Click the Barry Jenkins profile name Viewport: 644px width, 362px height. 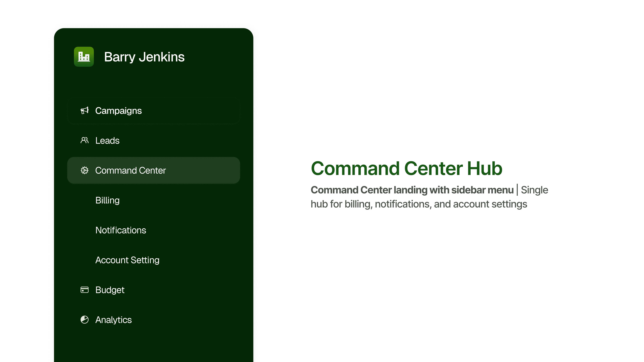coord(144,57)
